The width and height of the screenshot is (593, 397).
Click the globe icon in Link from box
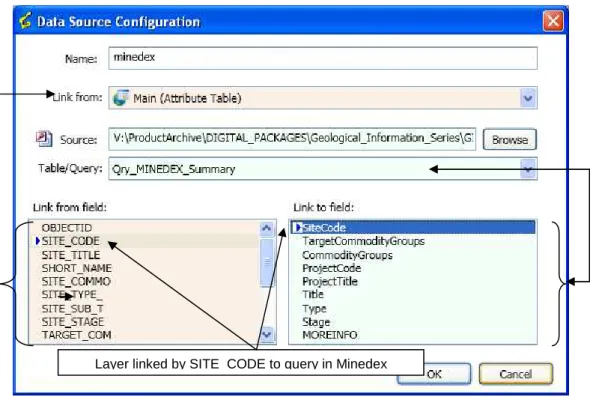click(x=121, y=98)
